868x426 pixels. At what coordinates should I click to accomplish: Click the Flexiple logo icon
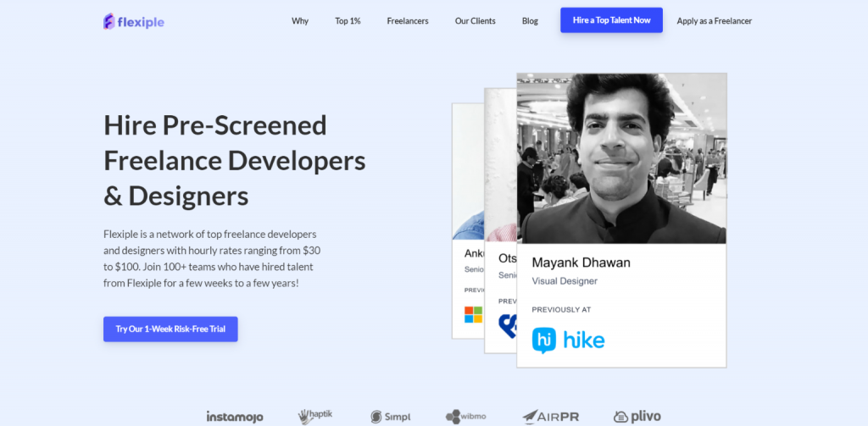[109, 21]
